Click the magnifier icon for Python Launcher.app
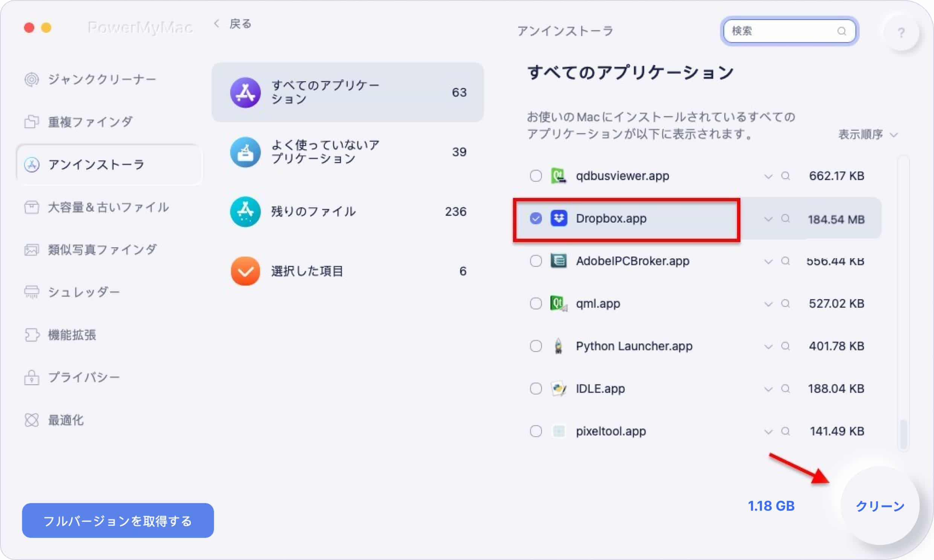Image resolution: width=934 pixels, height=560 pixels. click(786, 346)
